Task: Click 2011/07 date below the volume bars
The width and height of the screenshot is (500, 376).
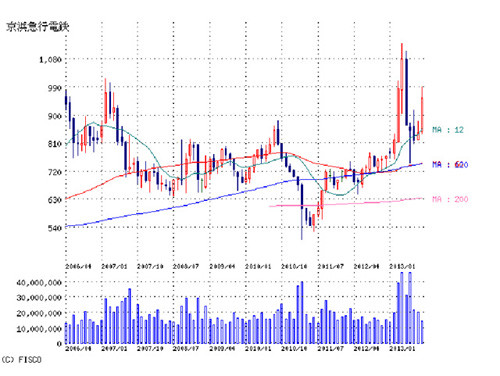Action: click(x=330, y=348)
